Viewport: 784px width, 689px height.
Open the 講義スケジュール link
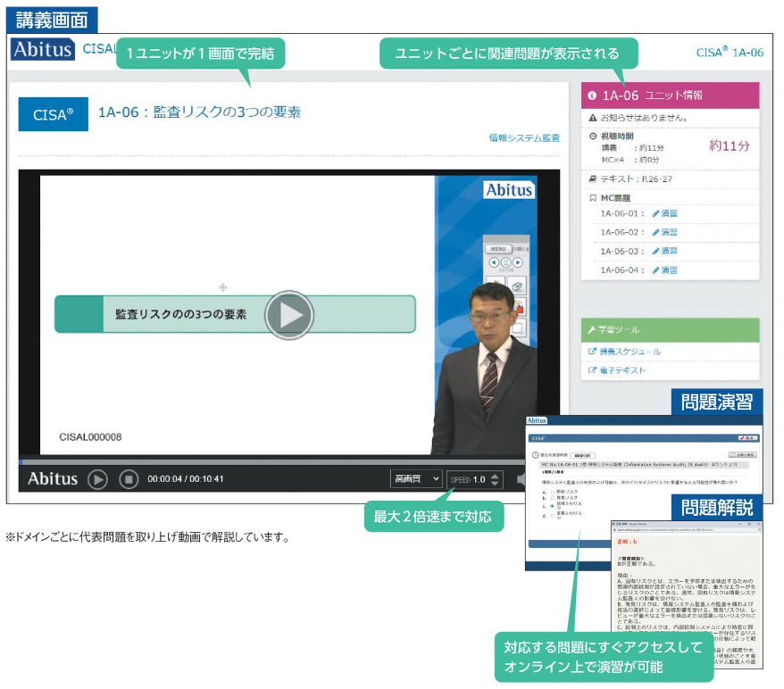point(630,352)
